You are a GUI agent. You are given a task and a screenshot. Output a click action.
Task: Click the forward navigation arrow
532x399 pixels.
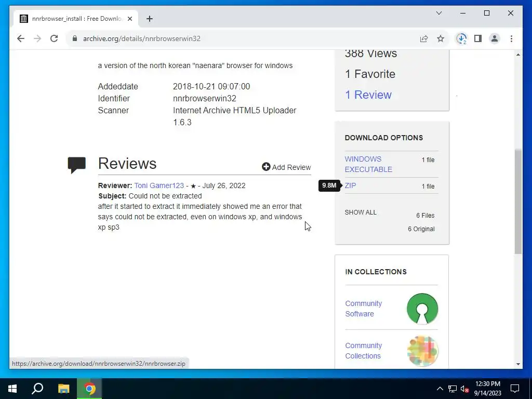pyautogui.click(x=37, y=38)
